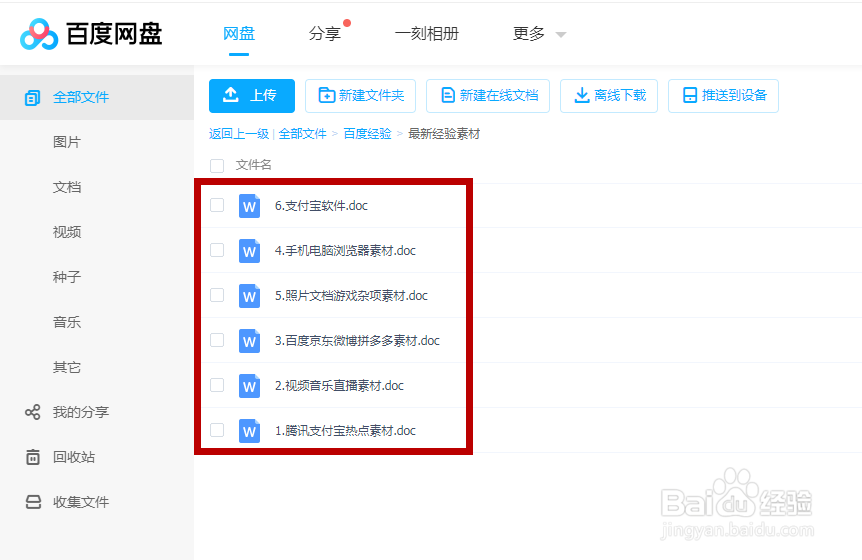Viewport: 862px width, 560px height.
Task: Switch to the 分享 tab
Action: (x=324, y=34)
